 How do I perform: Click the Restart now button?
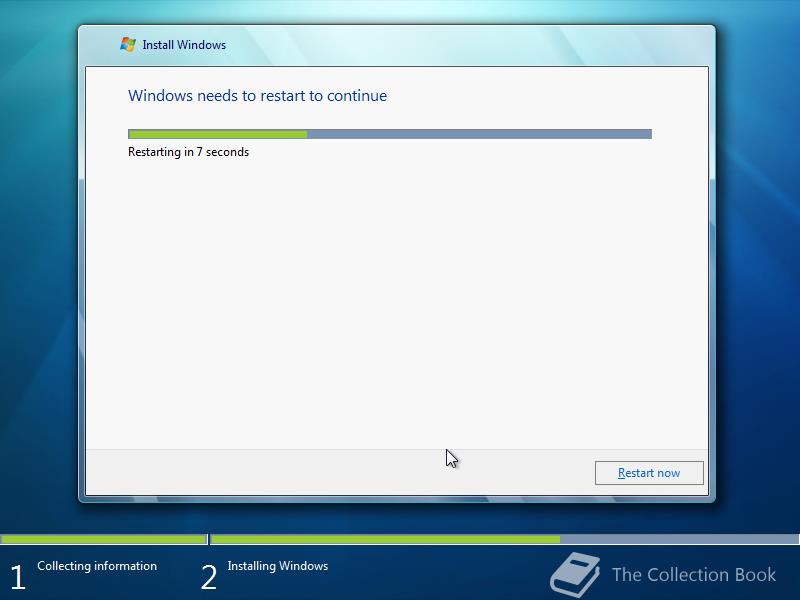[x=649, y=473]
